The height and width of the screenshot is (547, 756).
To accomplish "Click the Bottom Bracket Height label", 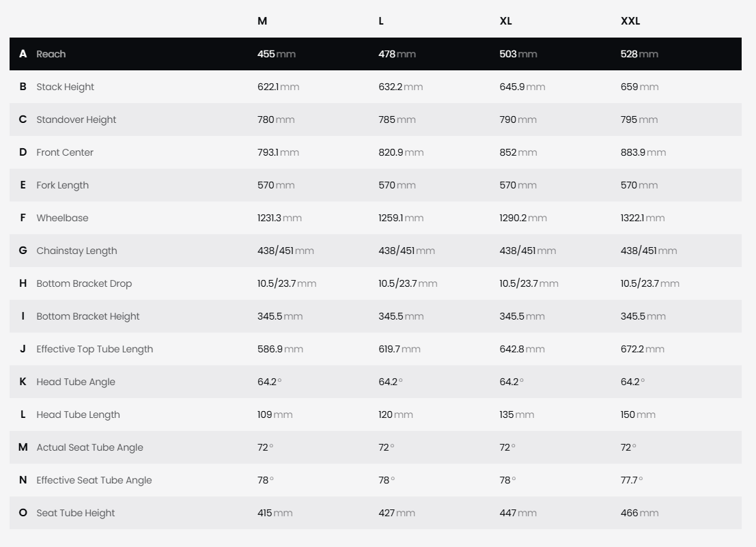I will tap(87, 316).
